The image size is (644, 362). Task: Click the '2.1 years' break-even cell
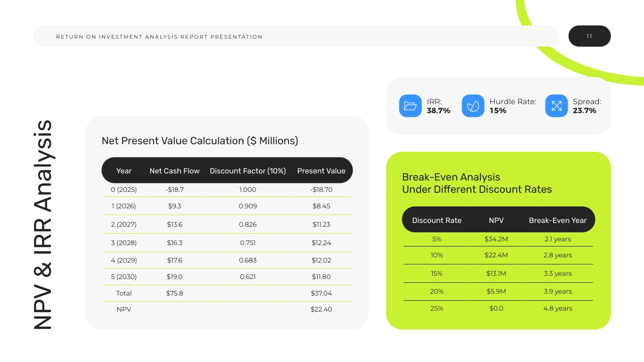[x=558, y=239]
